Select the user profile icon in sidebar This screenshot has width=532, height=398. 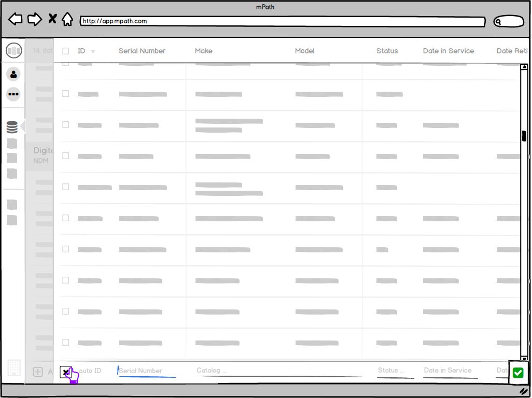13,74
